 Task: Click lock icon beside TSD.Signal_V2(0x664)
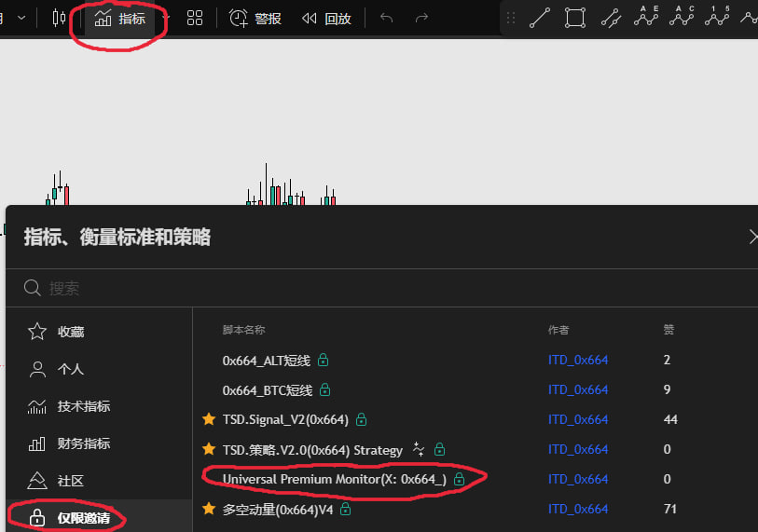click(x=361, y=419)
